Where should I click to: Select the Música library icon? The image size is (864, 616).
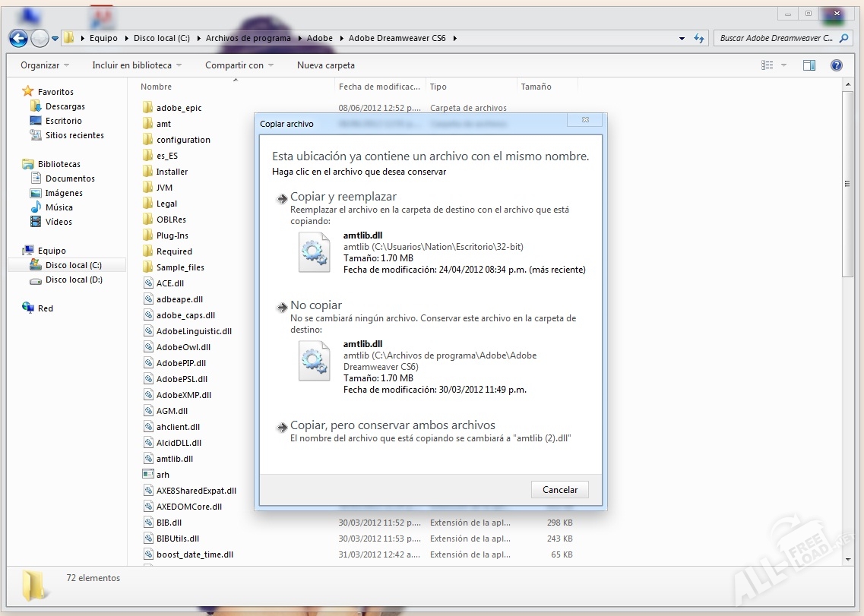[36, 207]
